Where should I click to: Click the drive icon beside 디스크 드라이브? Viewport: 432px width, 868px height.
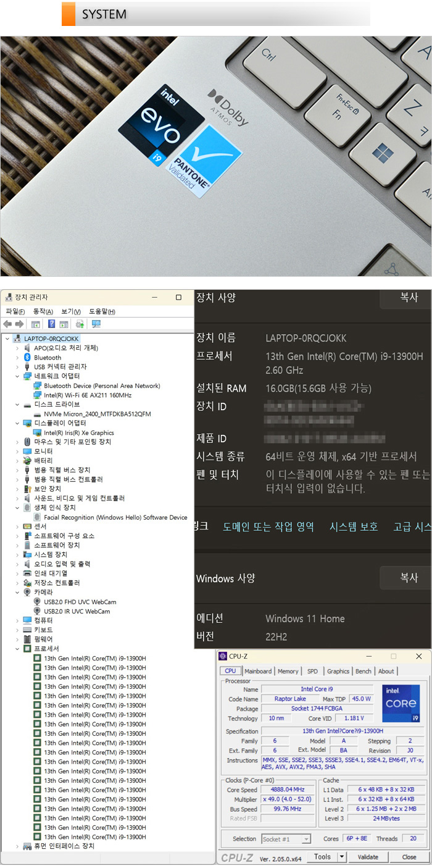[27, 404]
